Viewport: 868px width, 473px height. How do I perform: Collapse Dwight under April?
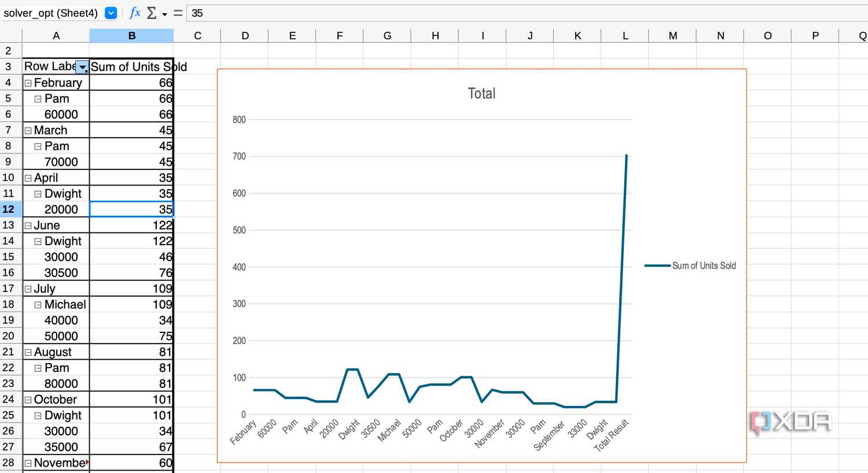(x=38, y=194)
